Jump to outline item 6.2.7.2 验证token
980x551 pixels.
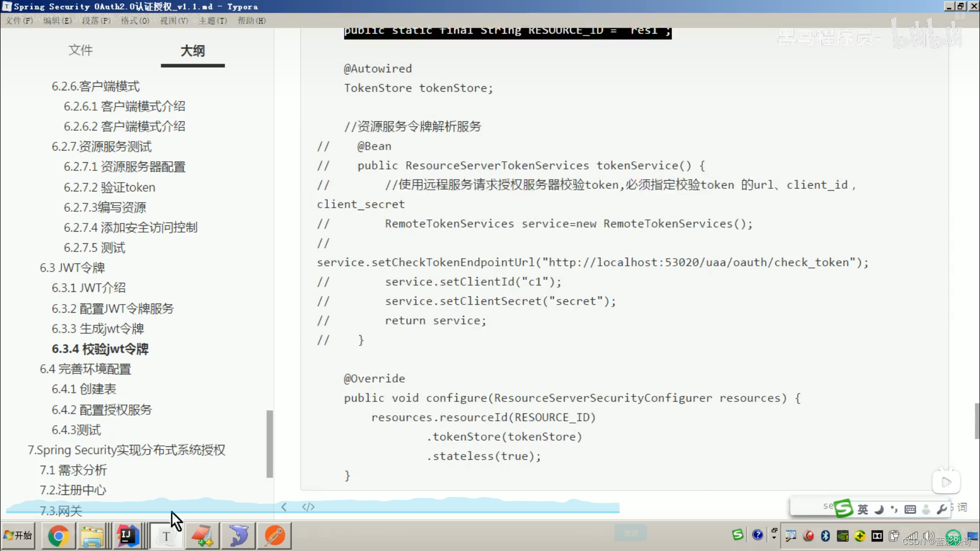pos(109,187)
